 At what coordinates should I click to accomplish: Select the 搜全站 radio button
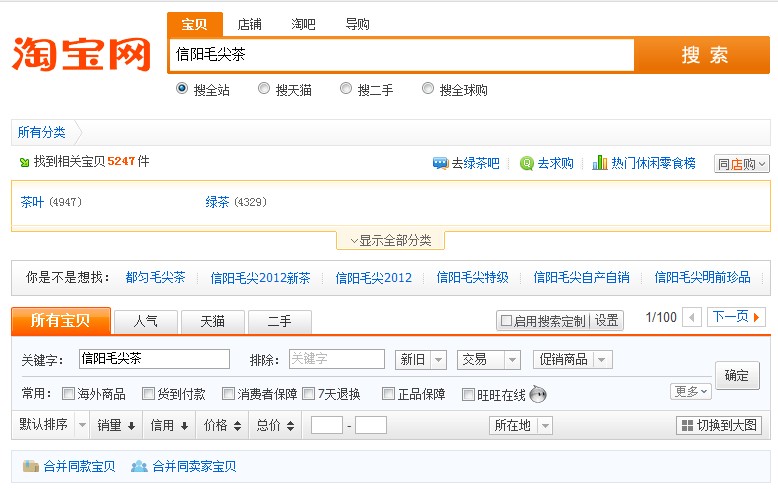coord(182,88)
